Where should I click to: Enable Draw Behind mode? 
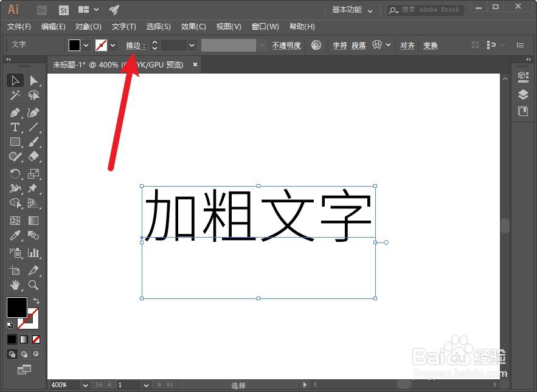24,354
